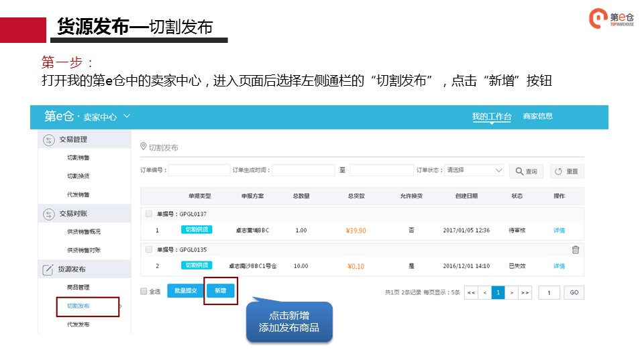Click the 第e仓 · 卖家中心 header title

80,117
